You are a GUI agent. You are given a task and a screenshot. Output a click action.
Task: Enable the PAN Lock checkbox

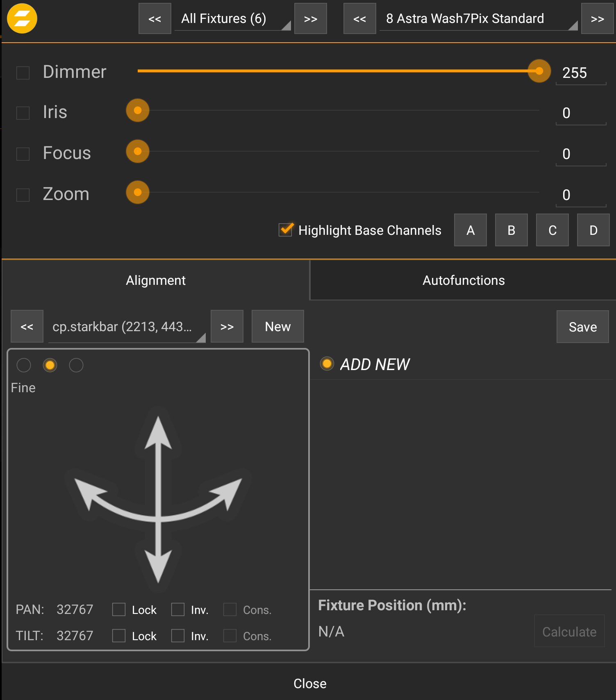(119, 609)
